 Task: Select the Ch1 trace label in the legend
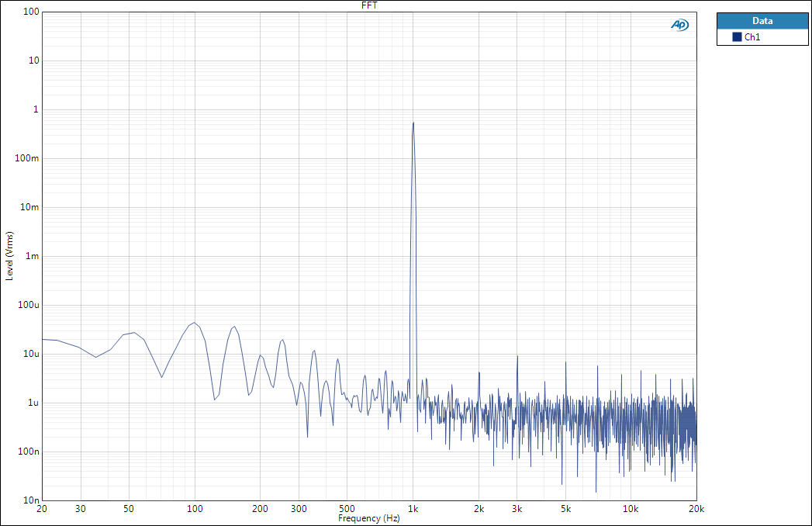752,37
